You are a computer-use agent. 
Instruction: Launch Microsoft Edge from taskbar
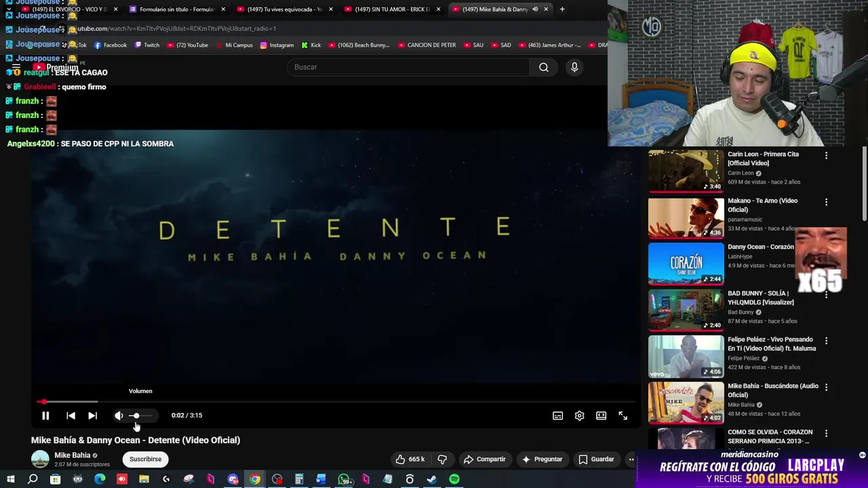(x=100, y=479)
